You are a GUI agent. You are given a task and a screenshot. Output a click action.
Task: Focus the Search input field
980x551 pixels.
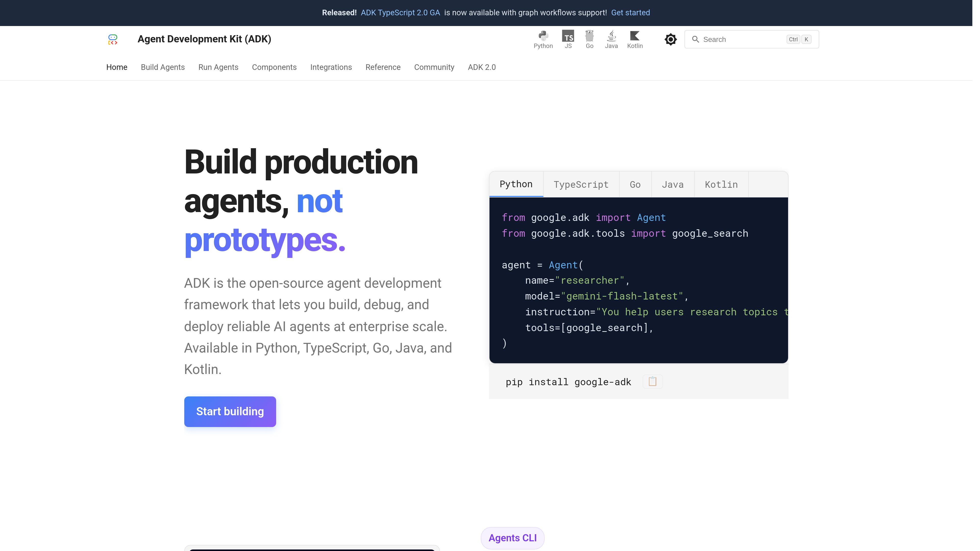click(751, 39)
